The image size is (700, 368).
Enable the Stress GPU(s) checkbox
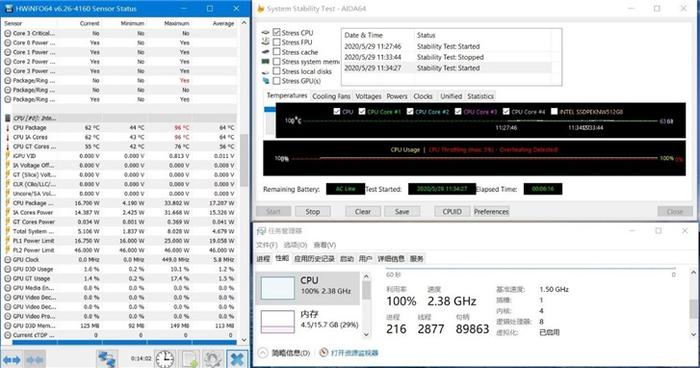click(277, 81)
